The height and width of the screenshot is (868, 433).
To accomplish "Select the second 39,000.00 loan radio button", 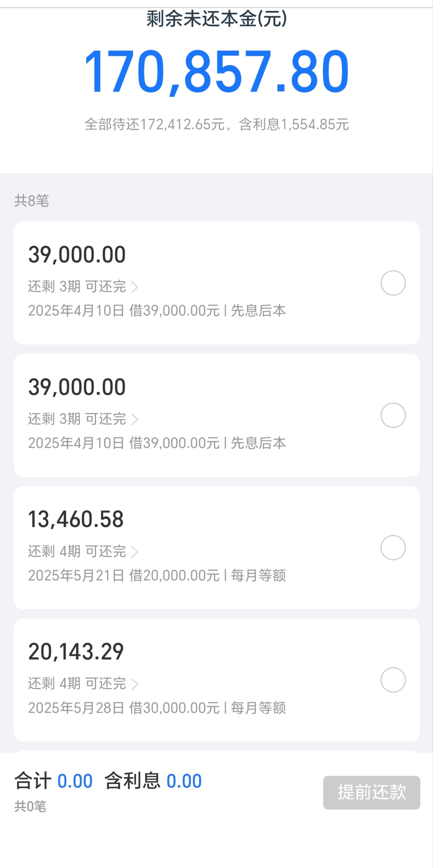I will (x=393, y=415).
